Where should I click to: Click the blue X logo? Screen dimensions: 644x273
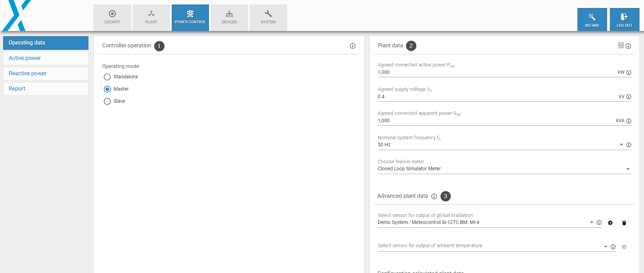16,15
